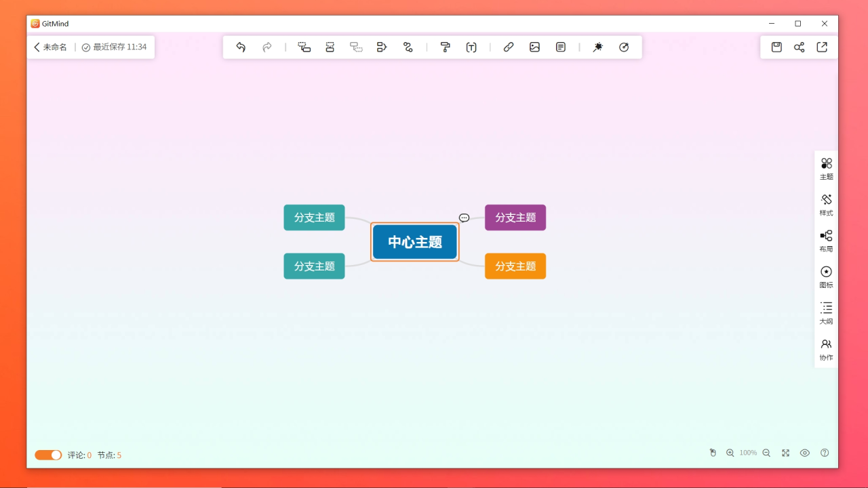Open the 布局 layout panel

coord(826,241)
